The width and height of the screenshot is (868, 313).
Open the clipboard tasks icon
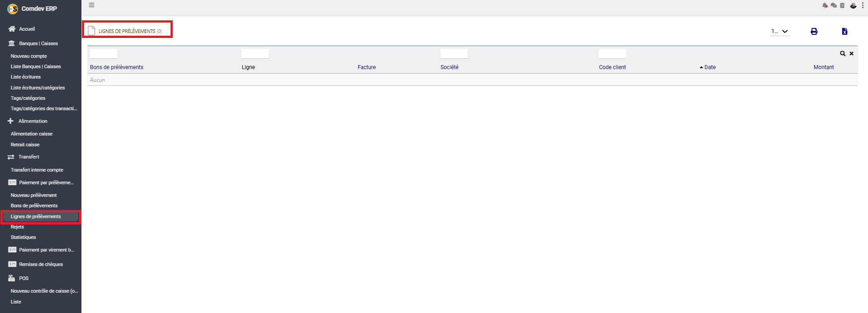(x=842, y=5)
